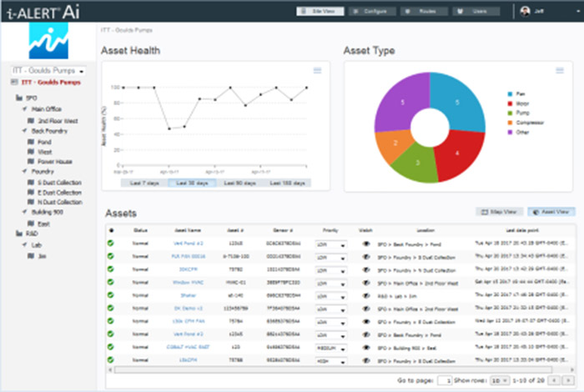Click green status check for COBALT HVAC EAST row
Screen dimensions: 584x392
point(111,347)
